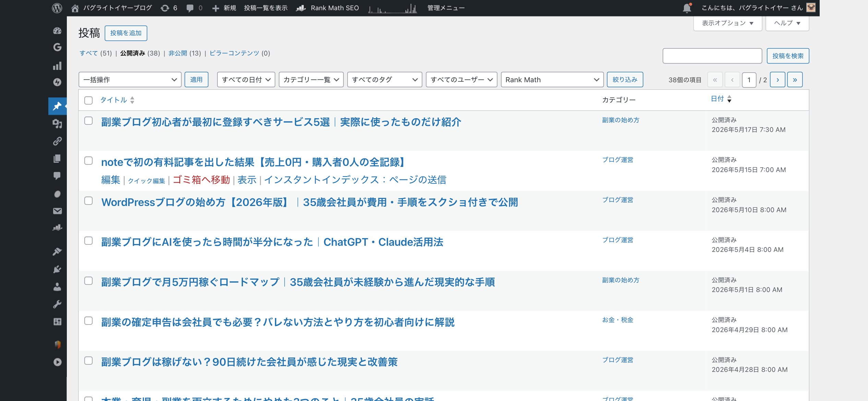Open the Jetpack lightning bolt icon in the sidebar

coord(57,82)
